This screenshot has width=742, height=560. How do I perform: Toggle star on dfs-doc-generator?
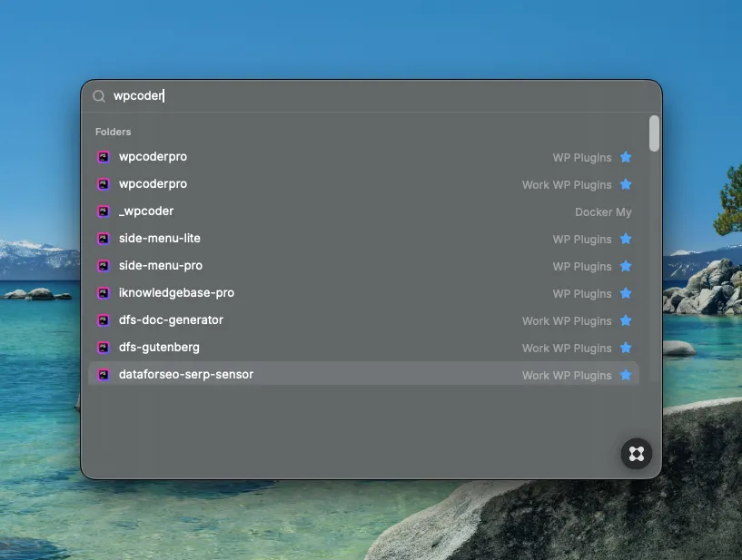pos(626,320)
